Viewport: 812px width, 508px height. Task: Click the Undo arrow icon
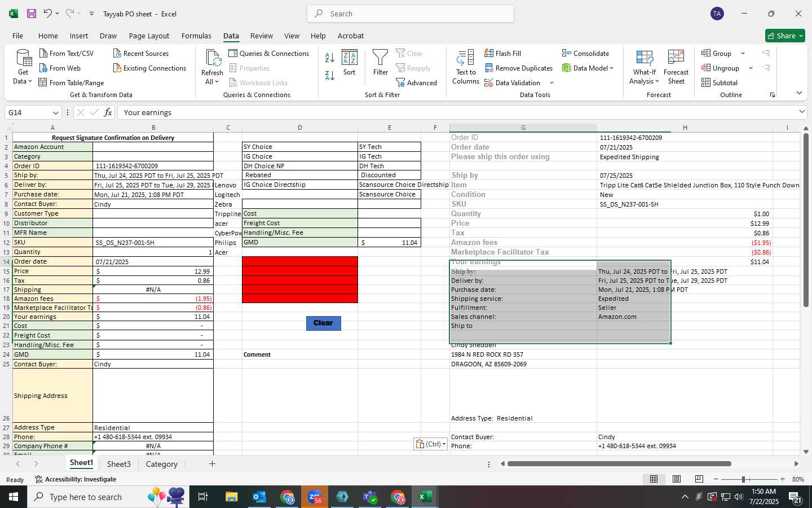tap(48, 14)
